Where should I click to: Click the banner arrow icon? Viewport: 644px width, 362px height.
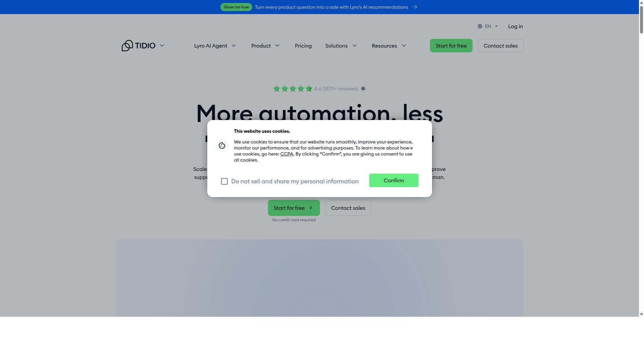[x=415, y=7]
